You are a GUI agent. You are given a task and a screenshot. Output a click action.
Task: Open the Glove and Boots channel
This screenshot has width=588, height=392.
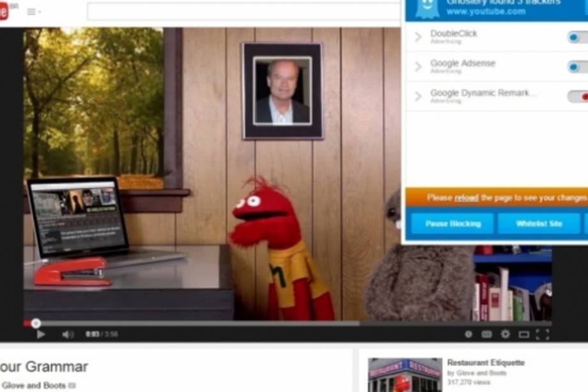click(x=34, y=385)
